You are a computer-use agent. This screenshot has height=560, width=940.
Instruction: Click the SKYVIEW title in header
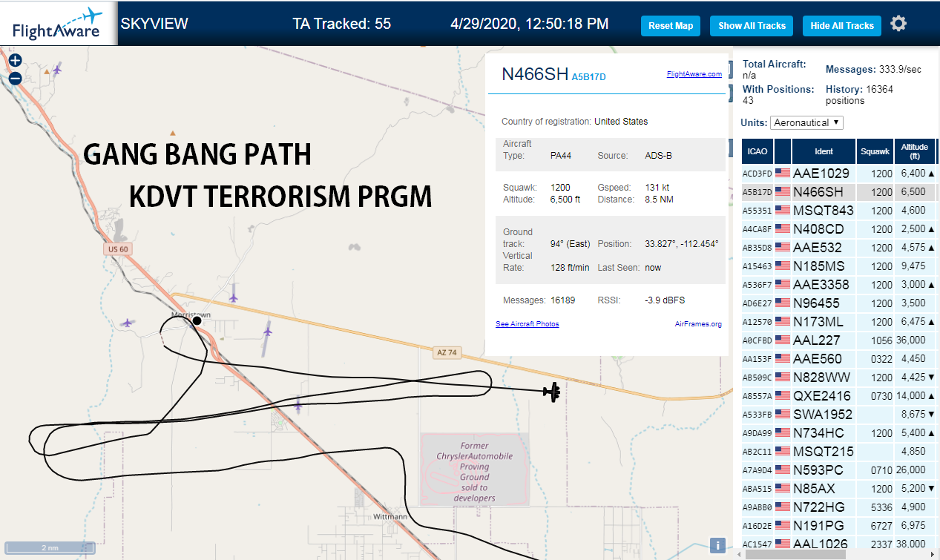pos(154,24)
